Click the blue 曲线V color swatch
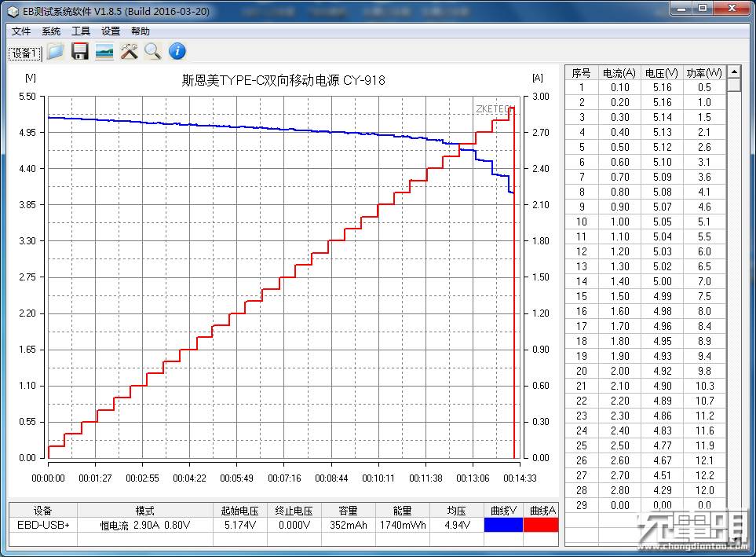The width and height of the screenshot is (756, 557). click(x=503, y=525)
